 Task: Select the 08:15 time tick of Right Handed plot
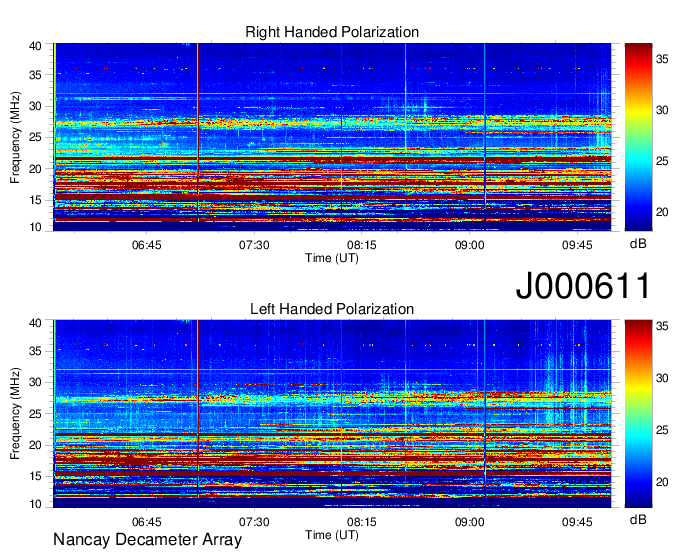tap(362, 245)
